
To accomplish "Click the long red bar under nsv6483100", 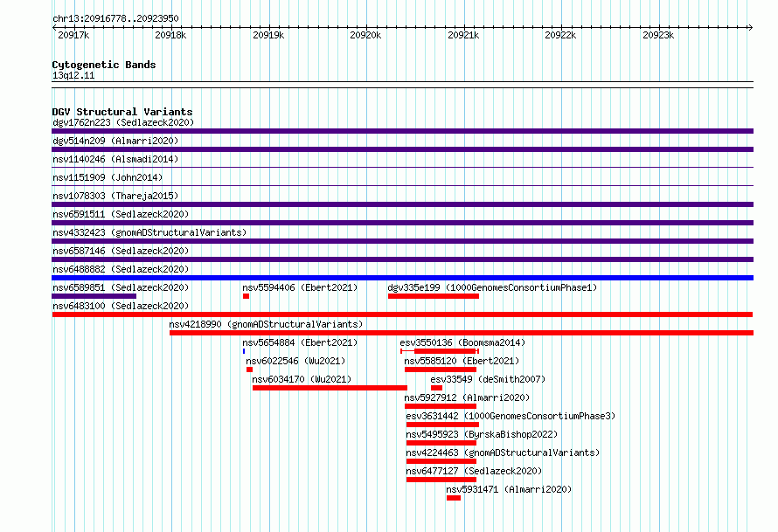I will (x=402, y=314).
